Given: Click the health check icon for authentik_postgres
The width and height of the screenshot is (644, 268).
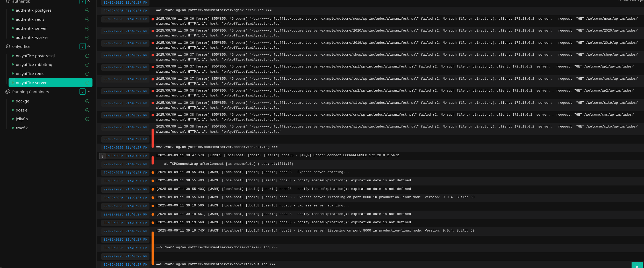Looking at the screenshot, I should [87, 10].
